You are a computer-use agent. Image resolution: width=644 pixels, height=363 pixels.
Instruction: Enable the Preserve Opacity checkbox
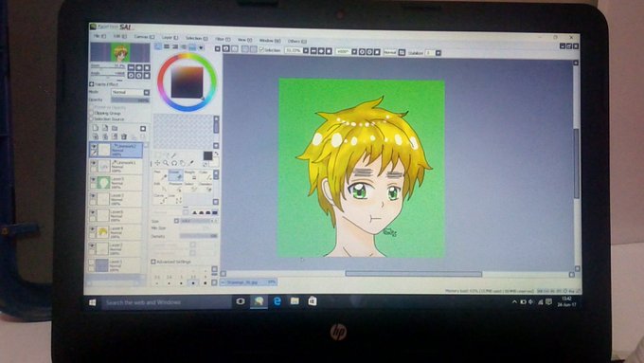92,107
